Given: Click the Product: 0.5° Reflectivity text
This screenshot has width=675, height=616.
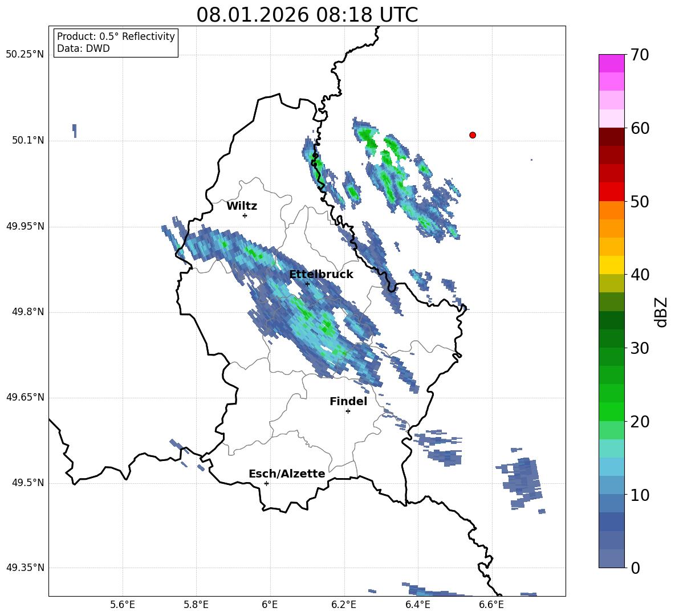Looking at the screenshot, I should [116, 36].
